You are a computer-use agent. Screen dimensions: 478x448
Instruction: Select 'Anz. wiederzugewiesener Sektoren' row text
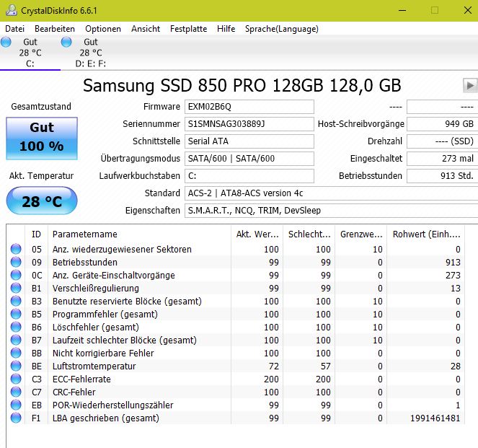click(122, 249)
